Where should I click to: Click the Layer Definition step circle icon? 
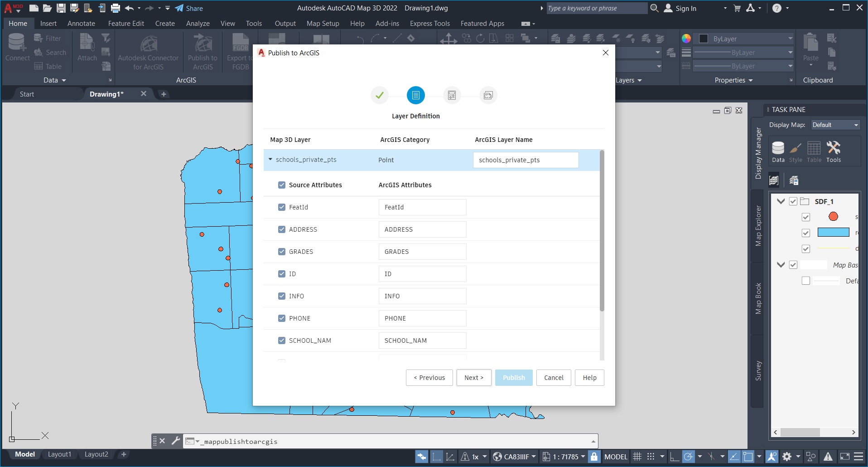(x=416, y=95)
